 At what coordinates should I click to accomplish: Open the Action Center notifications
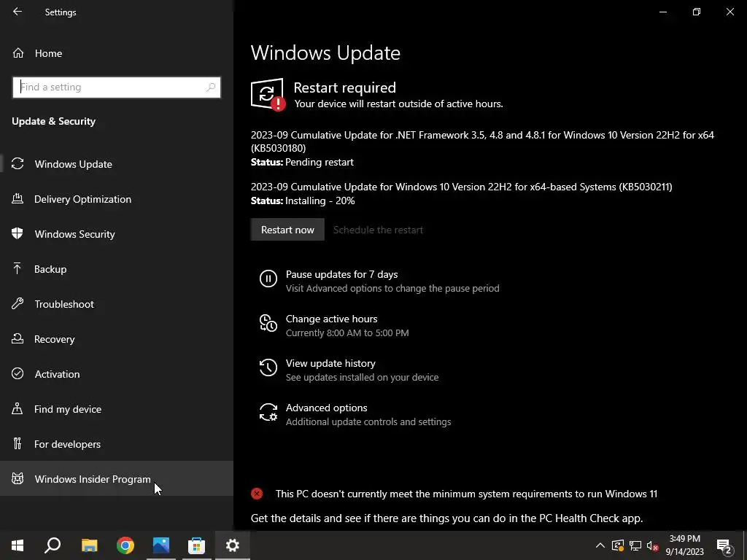tap(724, 546)
